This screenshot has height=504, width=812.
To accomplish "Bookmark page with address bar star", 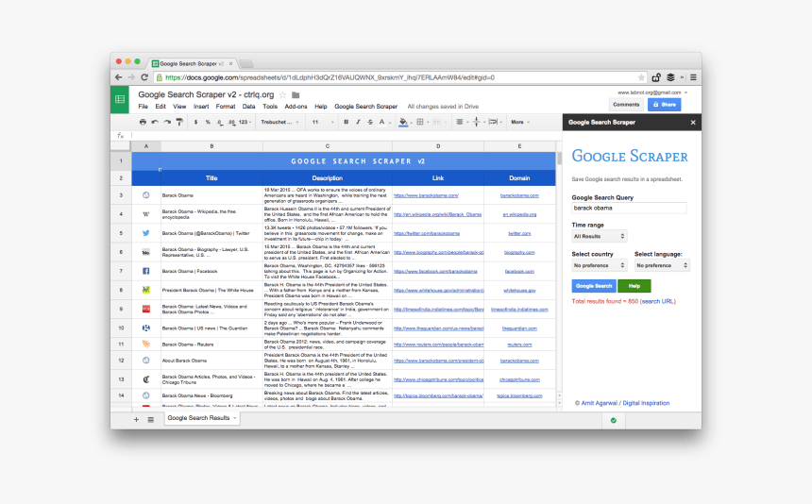I will 641,77.
